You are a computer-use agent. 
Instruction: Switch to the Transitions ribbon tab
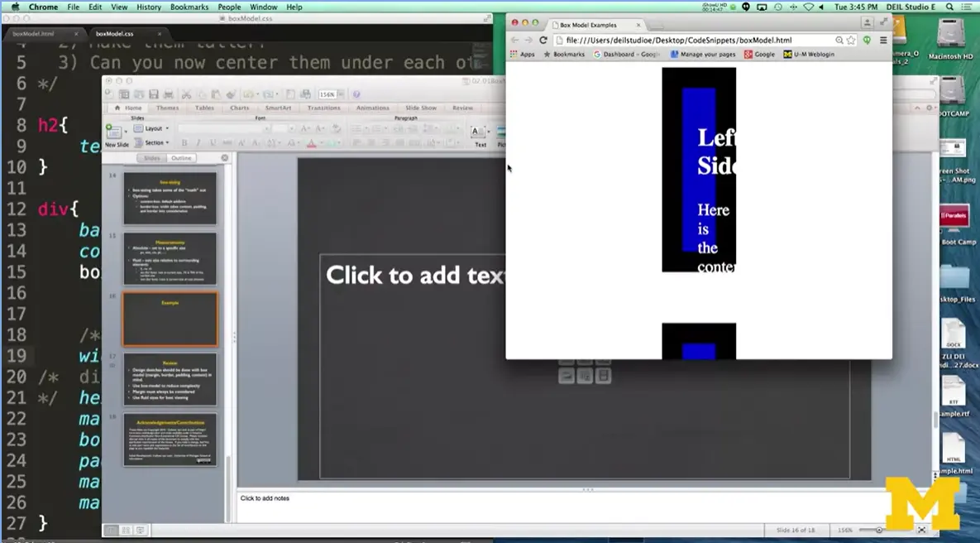tap(323, 108)
